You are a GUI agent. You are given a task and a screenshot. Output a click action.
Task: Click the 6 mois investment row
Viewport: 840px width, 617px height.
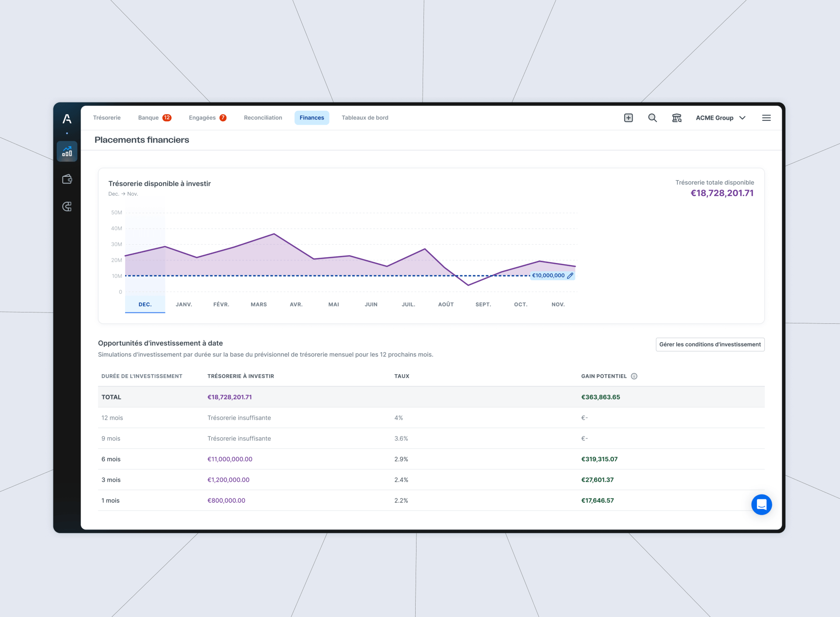pos(431,459)
